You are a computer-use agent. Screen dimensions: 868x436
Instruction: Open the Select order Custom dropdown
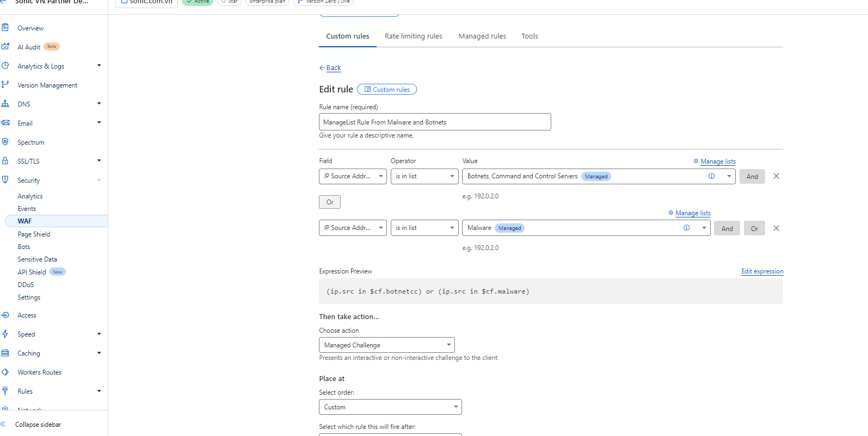point(390,407)
